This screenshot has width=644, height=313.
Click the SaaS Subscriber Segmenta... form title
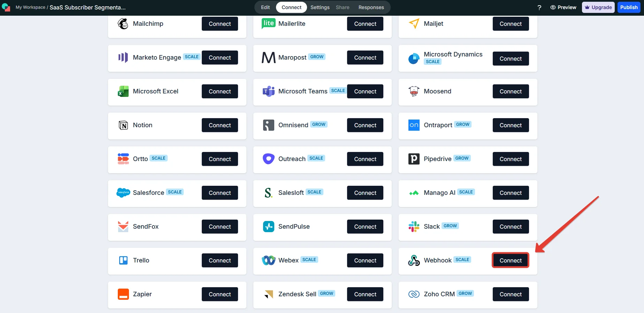[87, 7]
